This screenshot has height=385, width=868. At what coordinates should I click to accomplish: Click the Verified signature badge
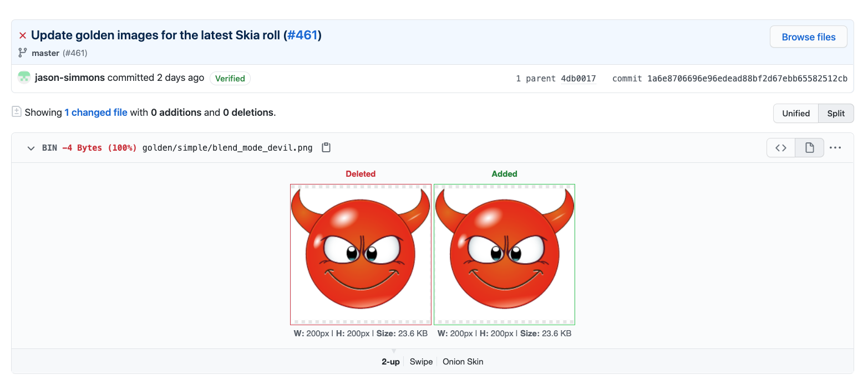tap(230, 78)
